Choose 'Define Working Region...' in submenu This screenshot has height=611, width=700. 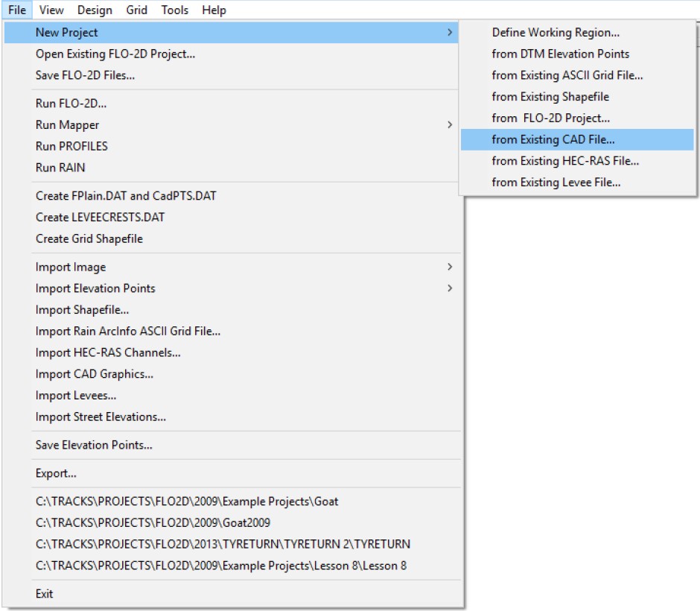click(x=556, y=32)
